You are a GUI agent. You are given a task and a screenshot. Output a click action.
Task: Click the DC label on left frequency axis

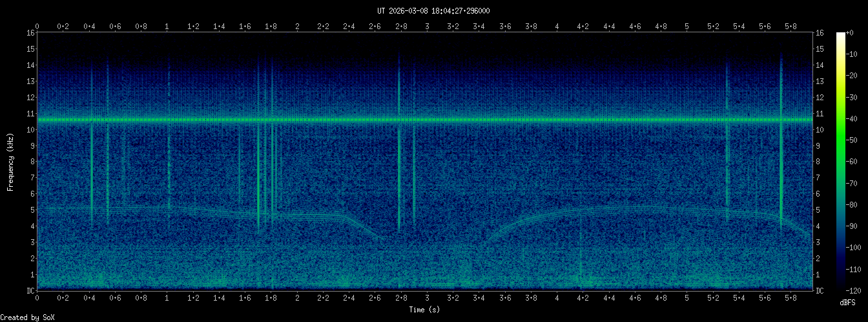pos(30,291)
